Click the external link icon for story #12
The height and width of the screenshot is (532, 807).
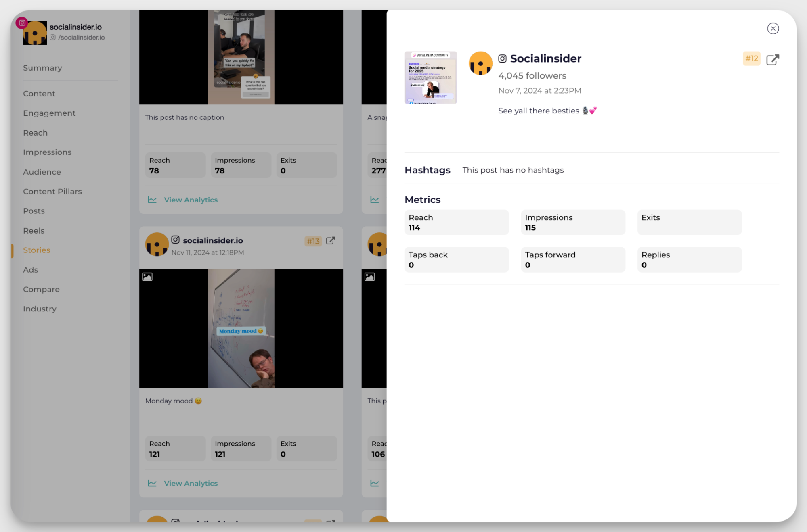coord(771,58)
